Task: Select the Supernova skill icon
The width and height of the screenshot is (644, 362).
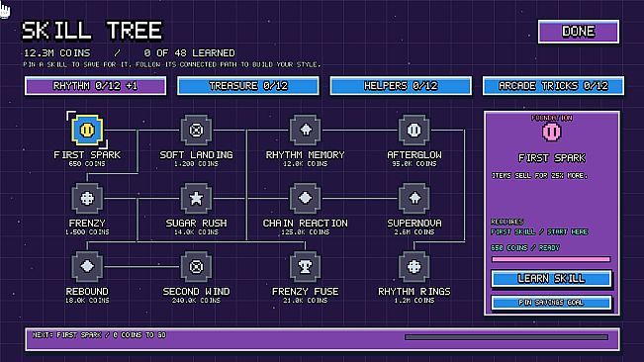Action: pos(414,198)
